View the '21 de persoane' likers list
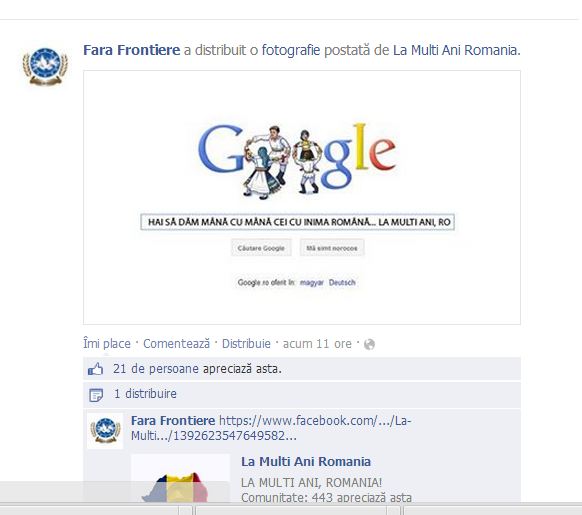Image resolution: width=582 pixels, height=515 pixels. click(156, 369)
